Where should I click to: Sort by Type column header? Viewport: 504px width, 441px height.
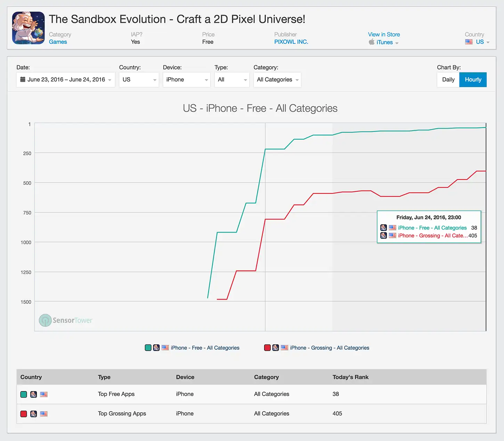coord(104,377)
